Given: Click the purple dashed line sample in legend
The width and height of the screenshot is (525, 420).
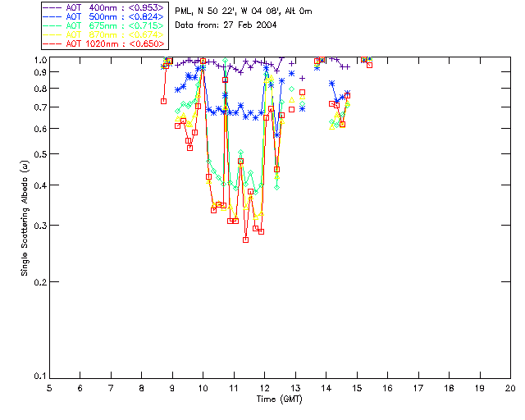Looking at the screenshot, I should pos(52,7).
